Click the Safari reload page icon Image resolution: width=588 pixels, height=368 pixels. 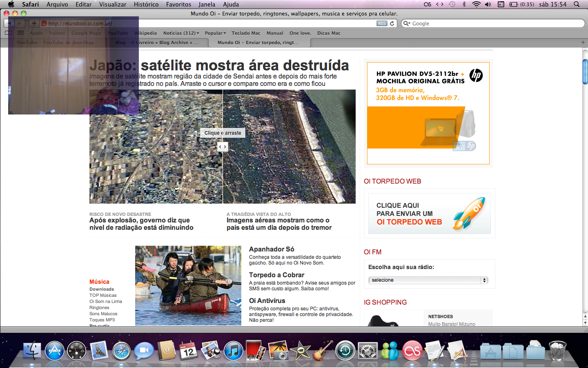(x=392, y=23)
